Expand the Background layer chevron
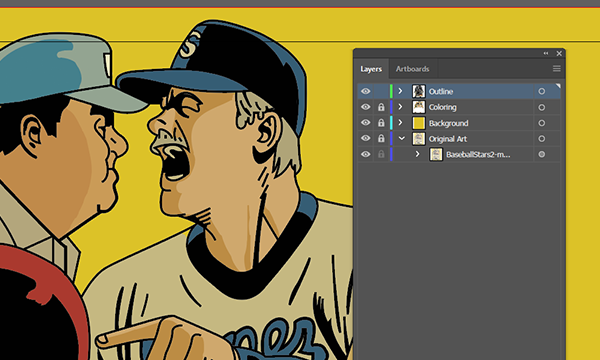The image size is (600, 360). click(400, 123)
